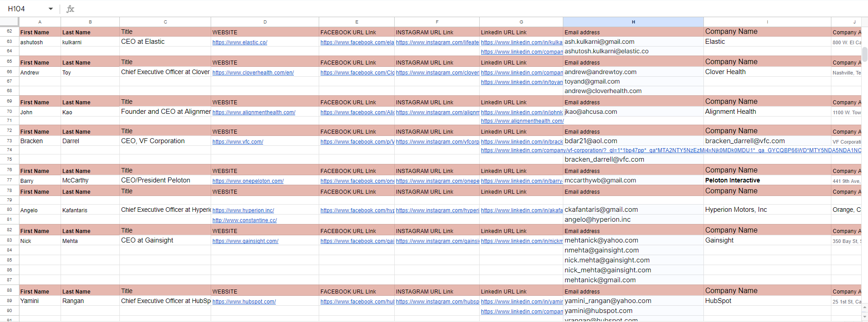This screenshot has width=868, height=322.
Task: Open the Yamini LinkedIn link in row 89
Action: coord(522,302)
